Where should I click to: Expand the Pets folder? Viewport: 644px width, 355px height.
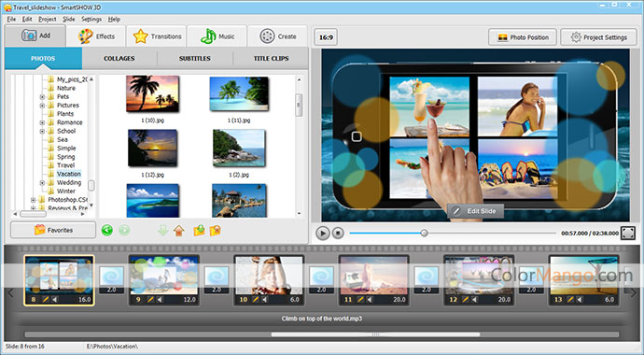[42, 97]
